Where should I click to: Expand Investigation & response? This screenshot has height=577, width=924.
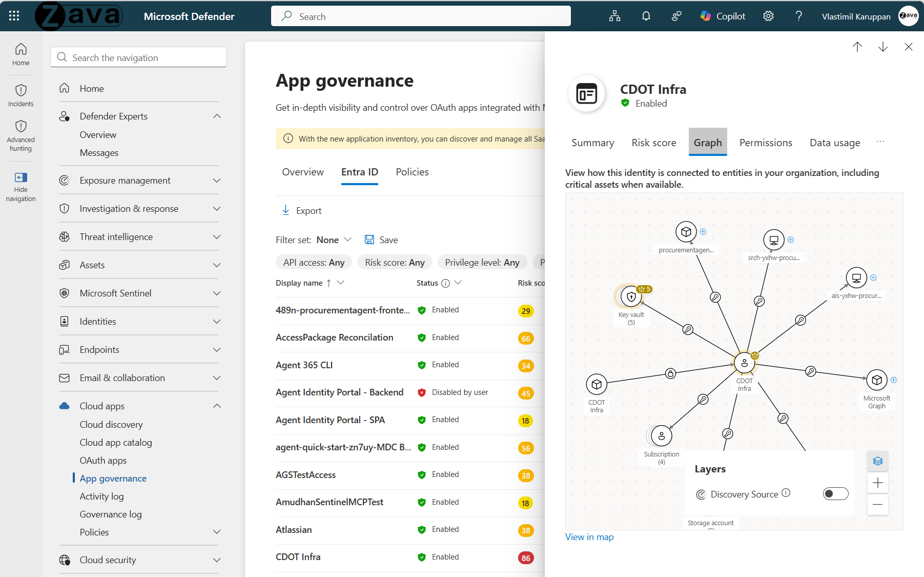[x=217, y=209]
